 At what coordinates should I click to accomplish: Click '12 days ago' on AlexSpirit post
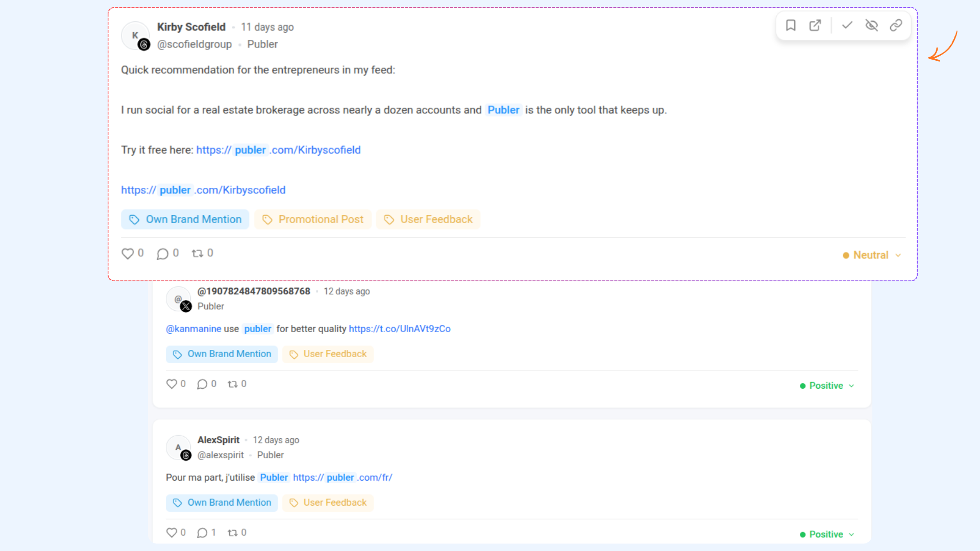(x=276, y=440)
